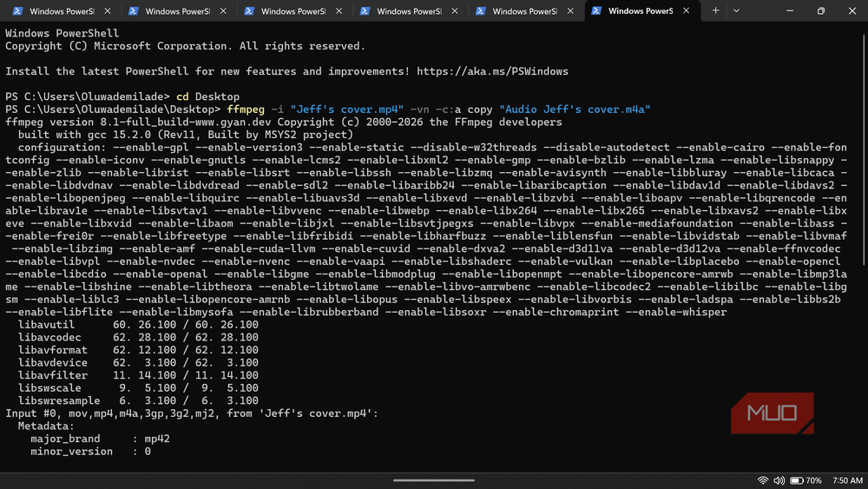
Task: Select the active sixth Windows PowerShell tab
Action: (x=642, y=11)
